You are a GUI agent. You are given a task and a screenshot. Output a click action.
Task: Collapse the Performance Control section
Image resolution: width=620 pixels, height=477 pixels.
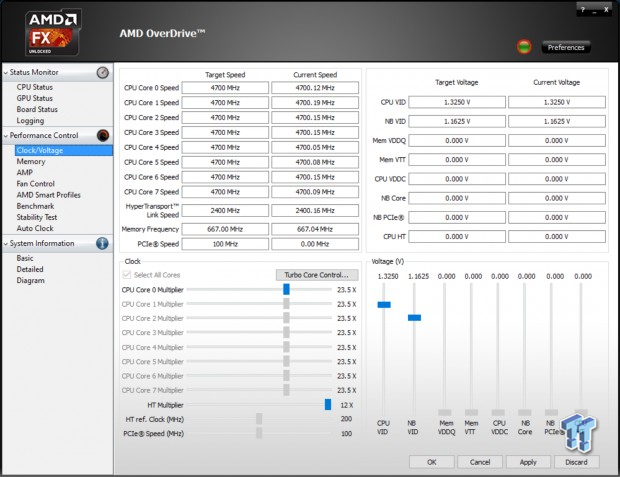[5, 135]
